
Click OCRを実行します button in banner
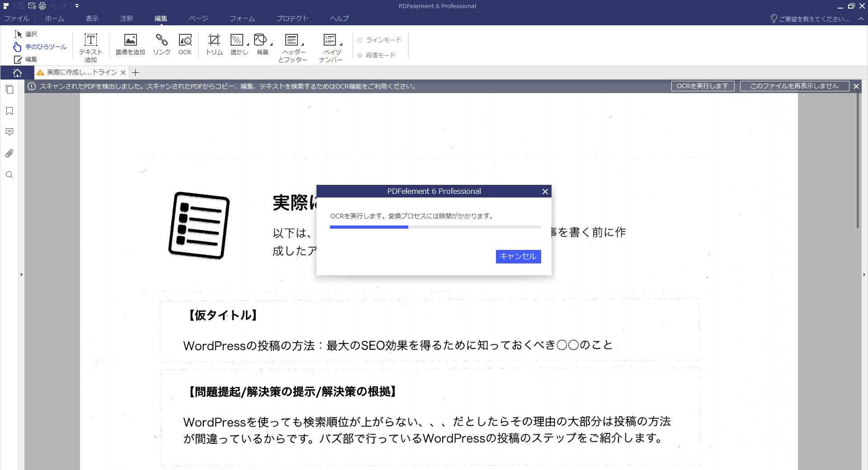tap(703, 86)
